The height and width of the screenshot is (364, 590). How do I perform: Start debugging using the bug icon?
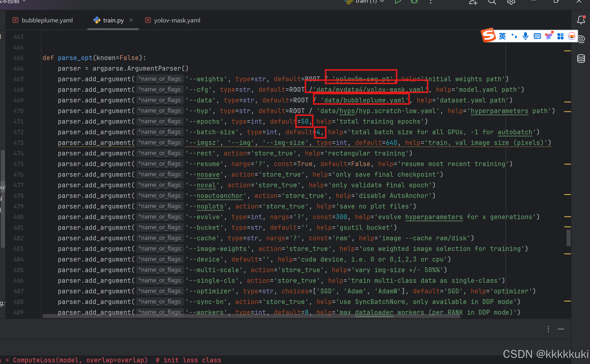[414, 2]
